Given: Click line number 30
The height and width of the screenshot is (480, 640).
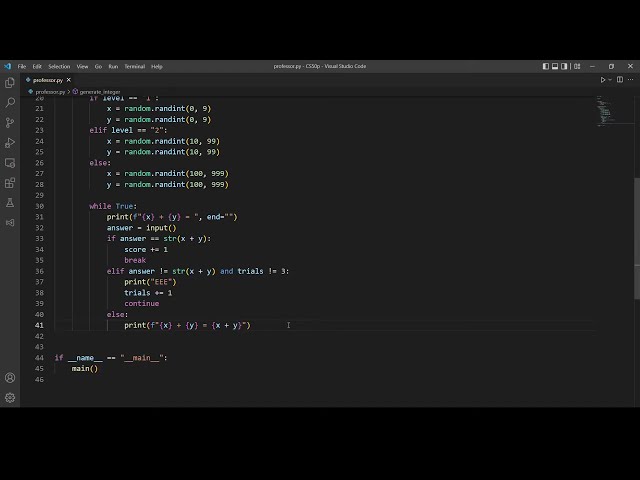Looking at the screenshot, I should coord(39,206).
